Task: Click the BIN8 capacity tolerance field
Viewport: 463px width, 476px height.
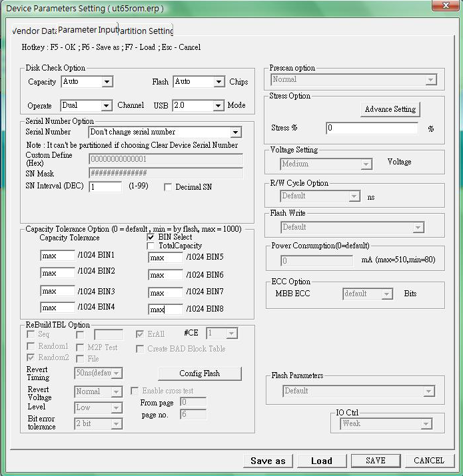Action: (x=166, y=310)
